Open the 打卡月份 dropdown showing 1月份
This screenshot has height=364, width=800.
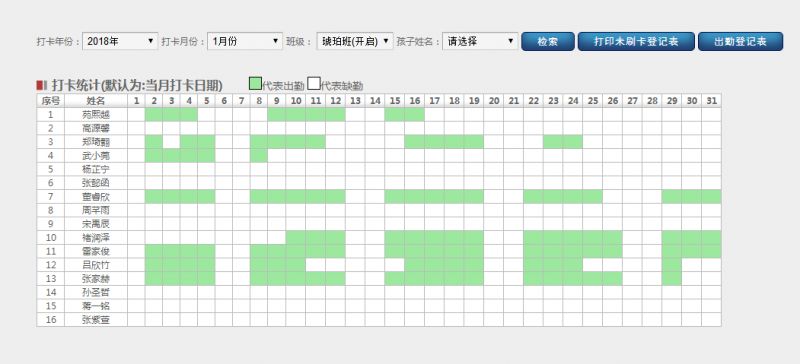[245, 41]
